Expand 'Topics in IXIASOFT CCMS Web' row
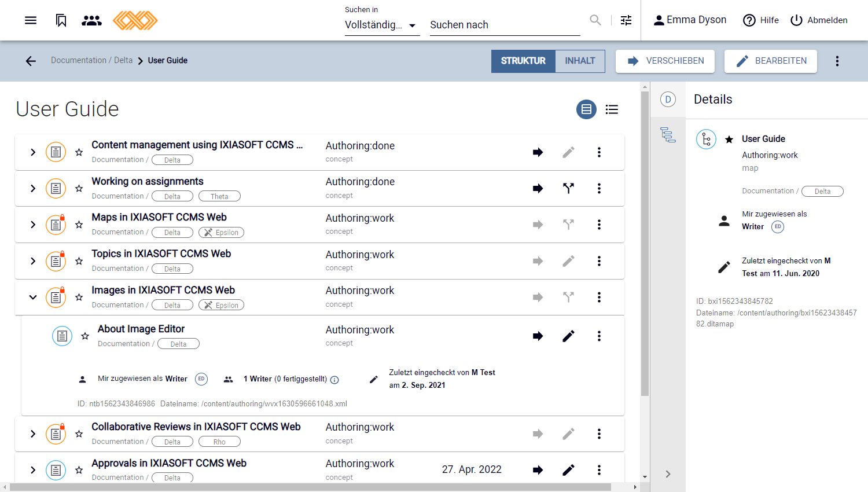This screenshot has height=492, width=868. (x=33, y=261)
